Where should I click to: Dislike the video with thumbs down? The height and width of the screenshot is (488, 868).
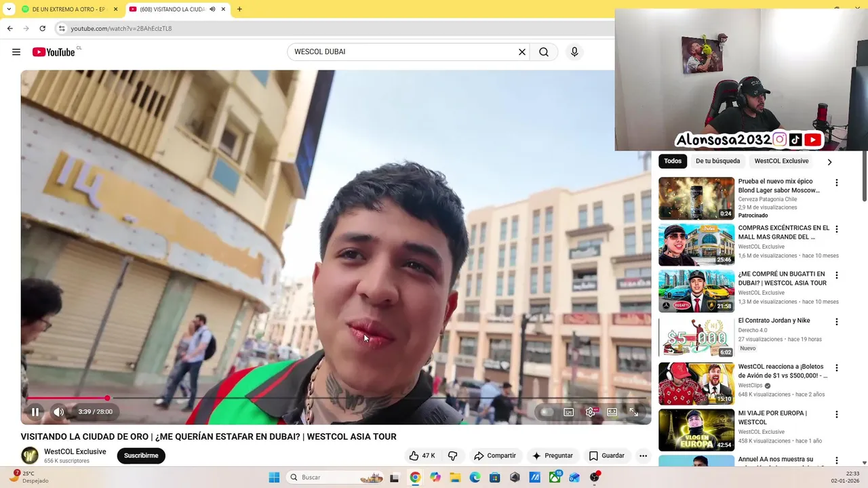coord(453,455)
